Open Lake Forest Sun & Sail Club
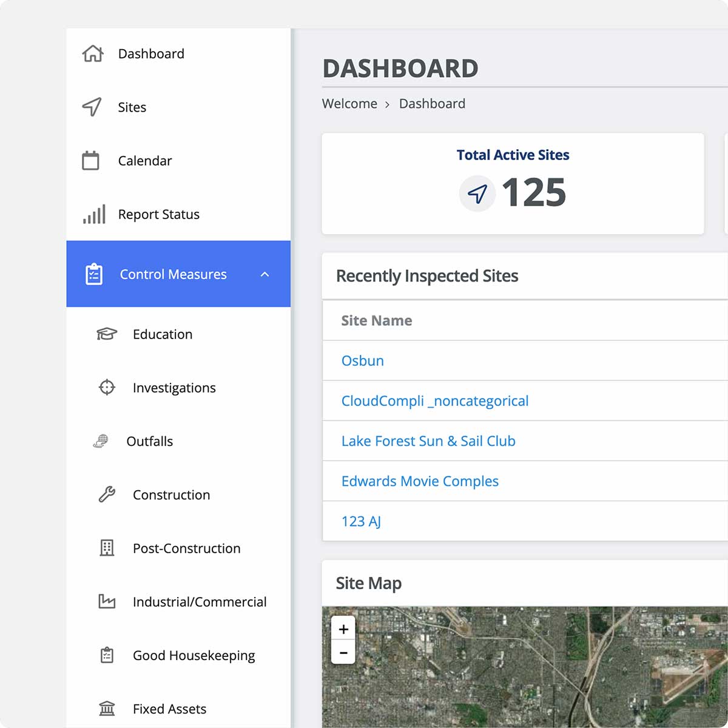The height and width of the screenshot is (728, 728). [428, 441]
